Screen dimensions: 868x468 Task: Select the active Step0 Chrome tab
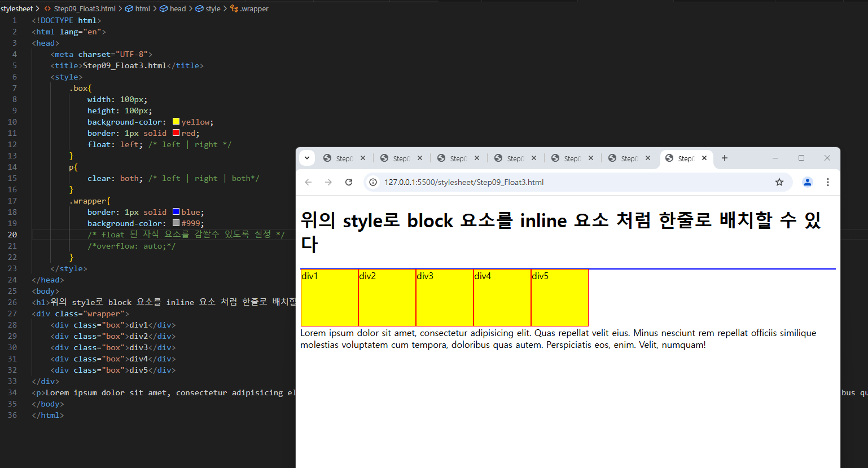[x=686, y=158]
